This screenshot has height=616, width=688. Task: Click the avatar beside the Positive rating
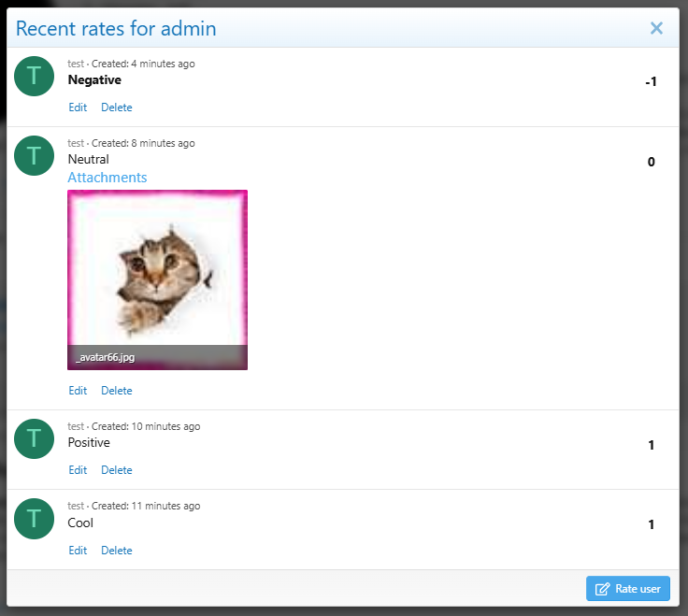pos(35,438)
